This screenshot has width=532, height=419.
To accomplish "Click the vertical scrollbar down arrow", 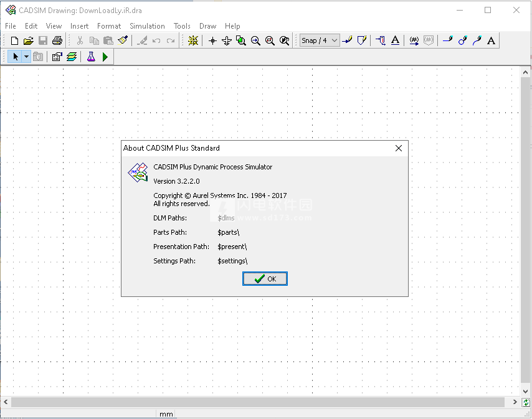I will (525, 391).
